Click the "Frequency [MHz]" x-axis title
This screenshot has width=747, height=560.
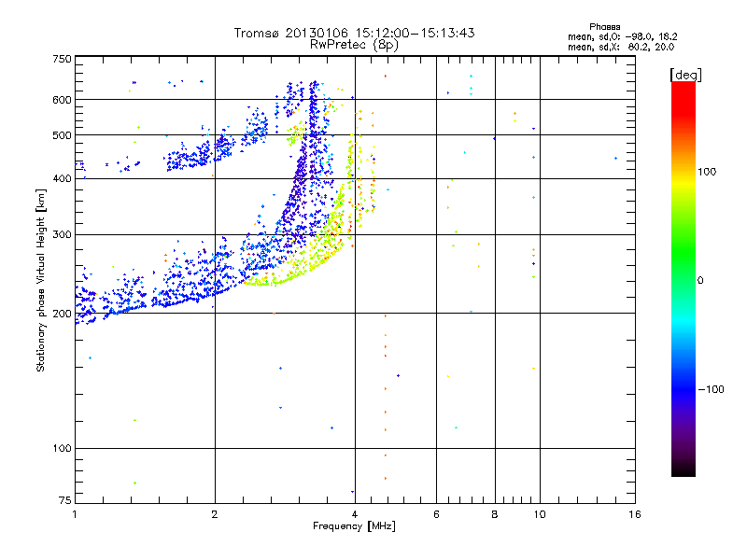point(354,526)
